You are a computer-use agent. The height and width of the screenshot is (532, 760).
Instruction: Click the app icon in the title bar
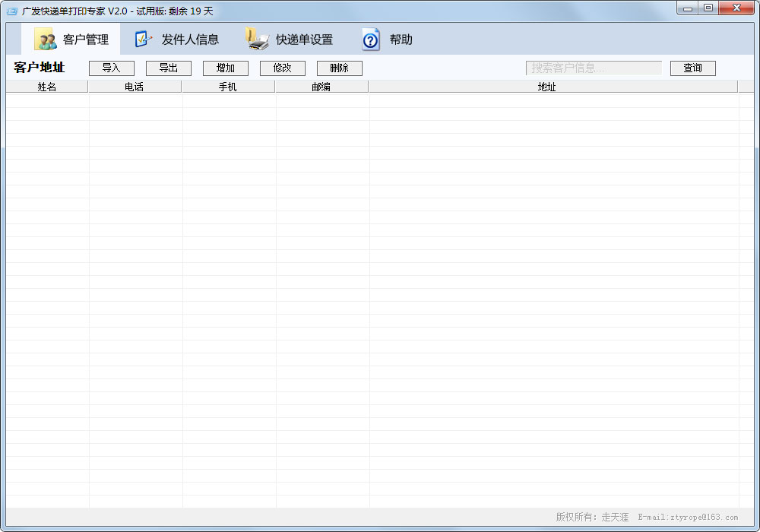coord(11,11)
